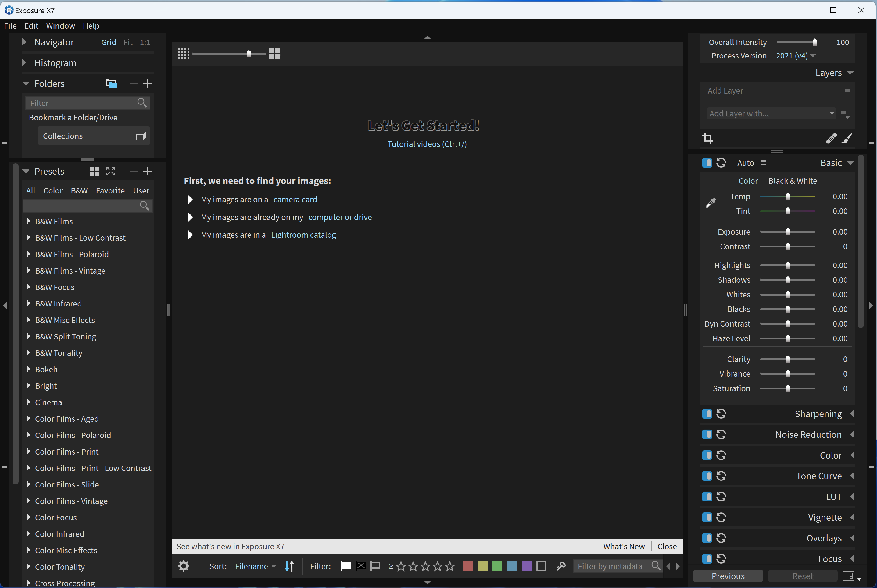
Task: Select the brush tool icon
Action: tap(847, 138)
